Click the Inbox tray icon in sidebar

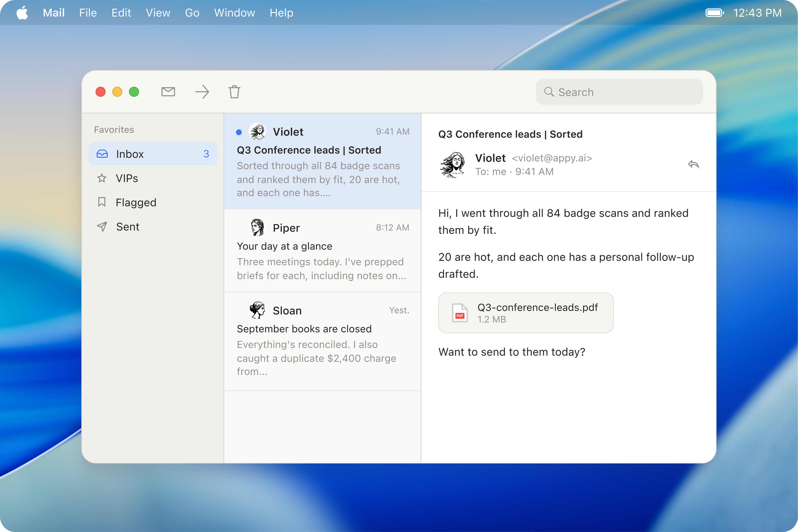coord(102,154)
